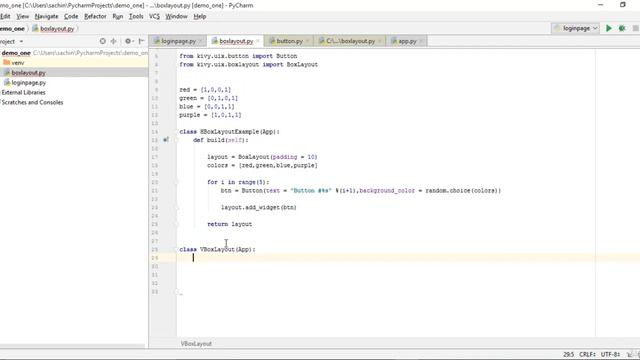The width and height of the screenshot is (640, 360).
Task: Select External Libraries in the project tree
Action: coord(23,92)
